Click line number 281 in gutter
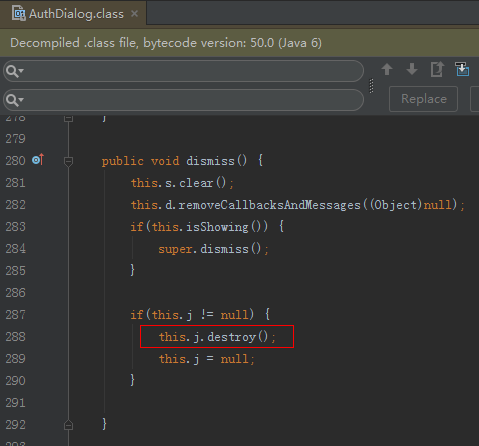 (15, 183)
